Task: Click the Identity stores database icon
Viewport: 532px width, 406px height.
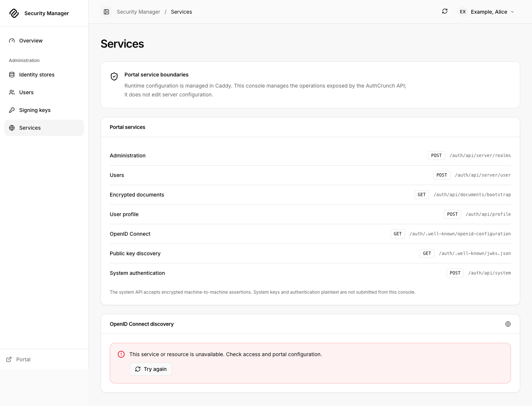Action: point(12,75)
